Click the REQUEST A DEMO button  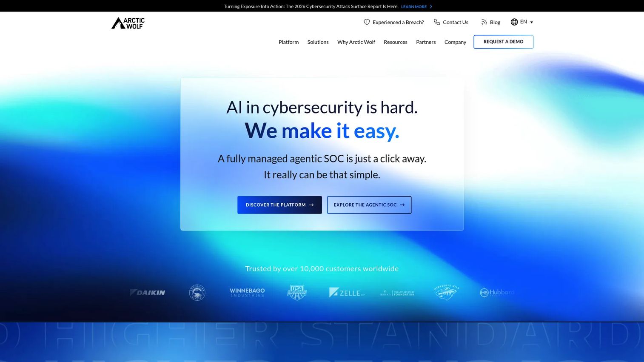click(x=503, y=42)
